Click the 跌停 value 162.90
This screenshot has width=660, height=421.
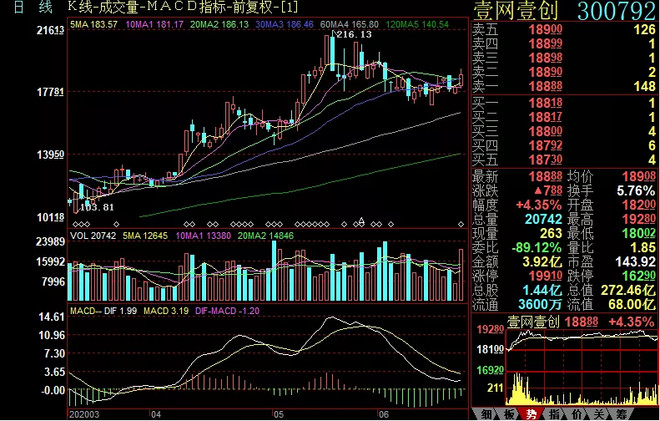tap(637, 276)
